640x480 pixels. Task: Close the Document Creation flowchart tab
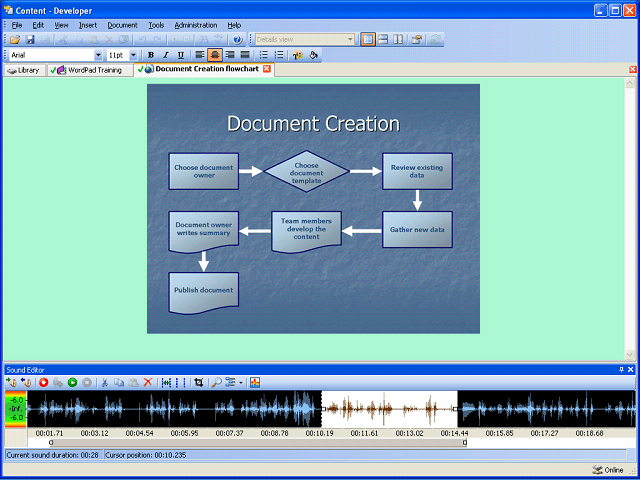click(x=267, y=69)
